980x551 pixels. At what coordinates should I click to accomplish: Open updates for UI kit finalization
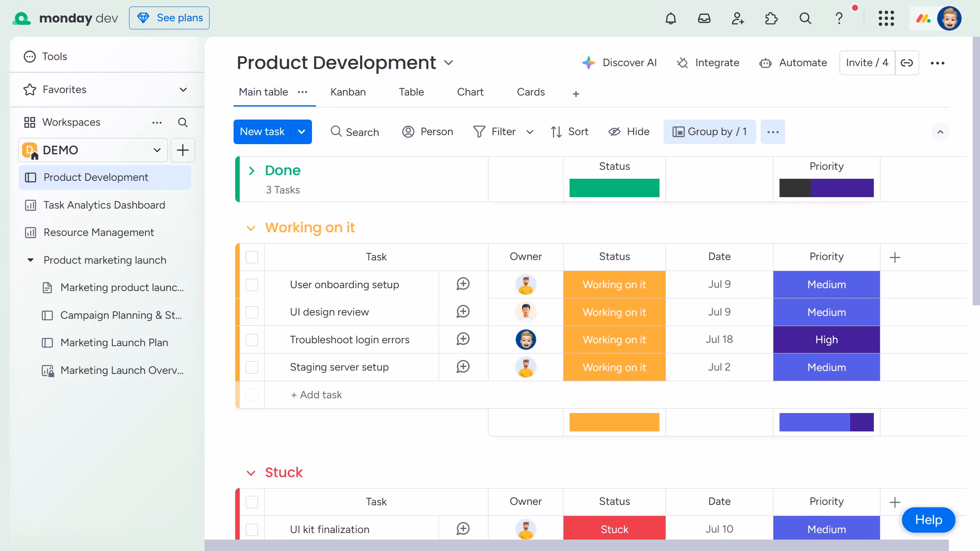point(463,529)
